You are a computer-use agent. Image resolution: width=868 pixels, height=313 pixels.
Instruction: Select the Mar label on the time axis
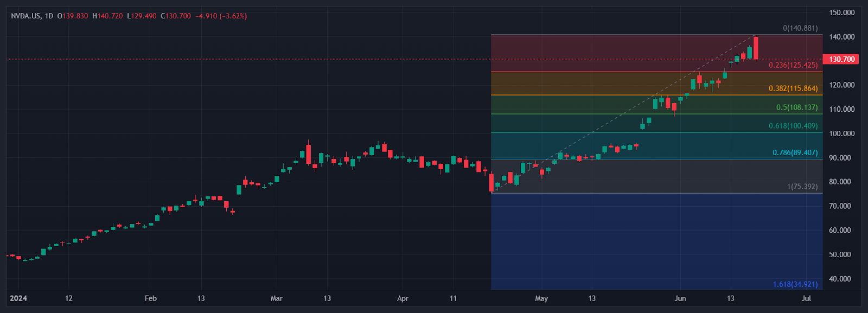(277, 298)
